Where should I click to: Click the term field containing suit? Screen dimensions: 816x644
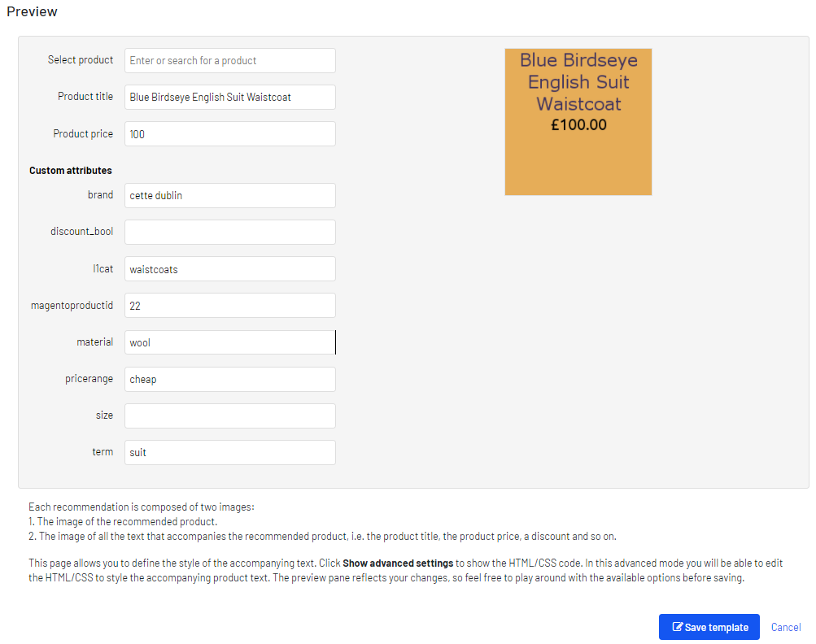coord(229,452)
